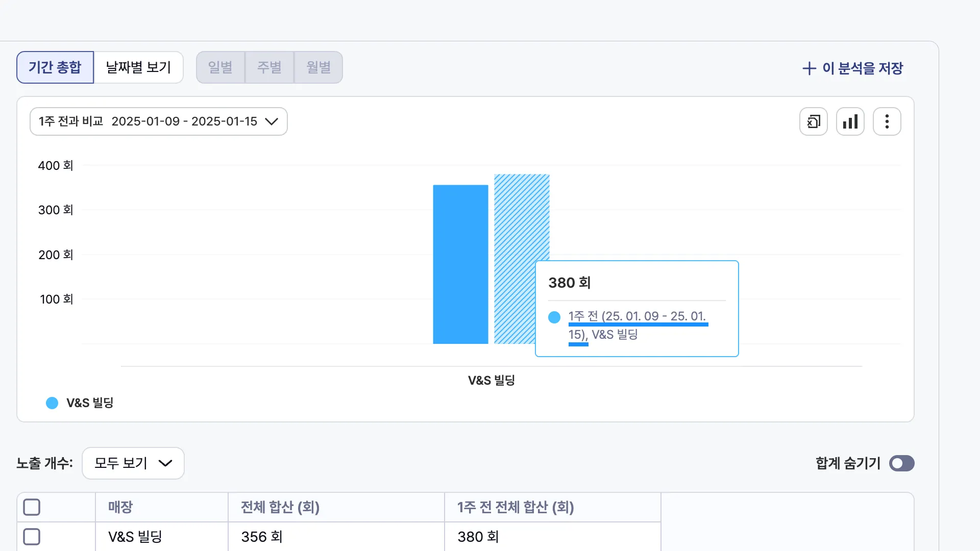Open the 1주 전과 비교 date range dropdown
Image resolution: width=980 pixels, height=551 pixels.
(x=158, y=121)
